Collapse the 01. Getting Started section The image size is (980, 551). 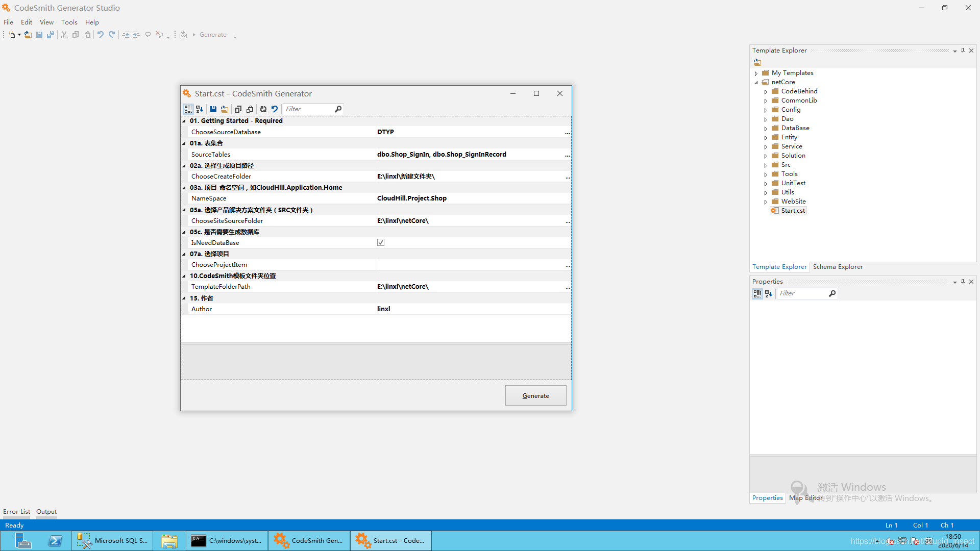click(184, 121)
